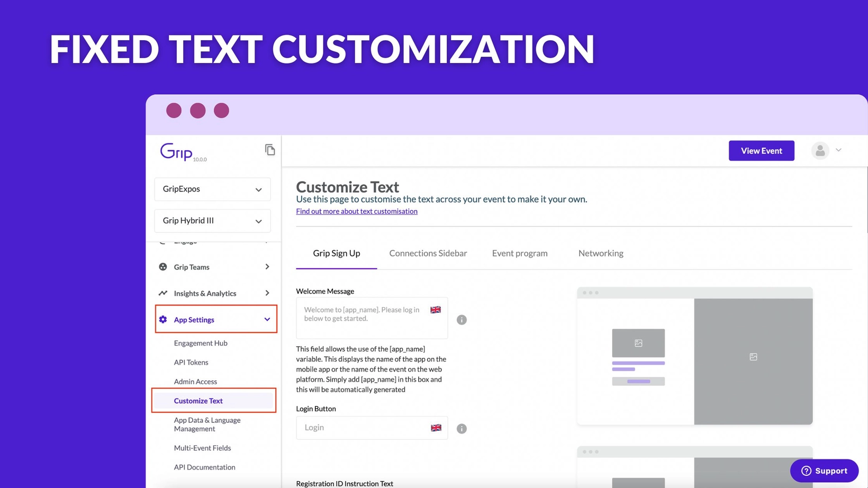Screen dimensions: 868x488
Task: Click the App Settings gear icon
Action: point(163,320)
